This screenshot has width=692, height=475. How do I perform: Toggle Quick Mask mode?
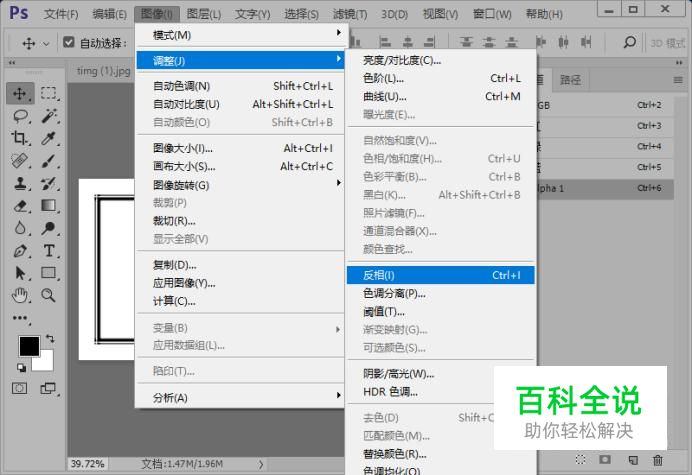pos(19,388)
